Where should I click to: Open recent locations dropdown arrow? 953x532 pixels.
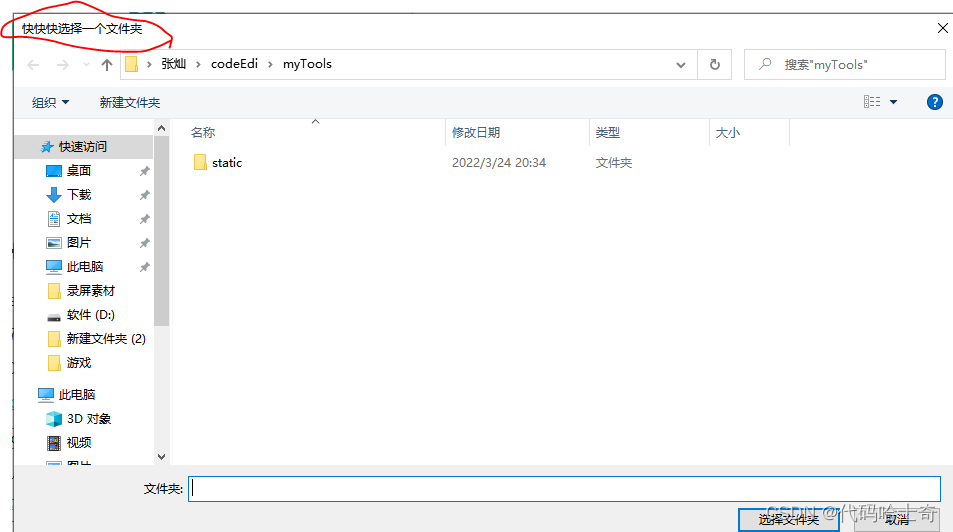pyautogui.click(x=86, y=64)
